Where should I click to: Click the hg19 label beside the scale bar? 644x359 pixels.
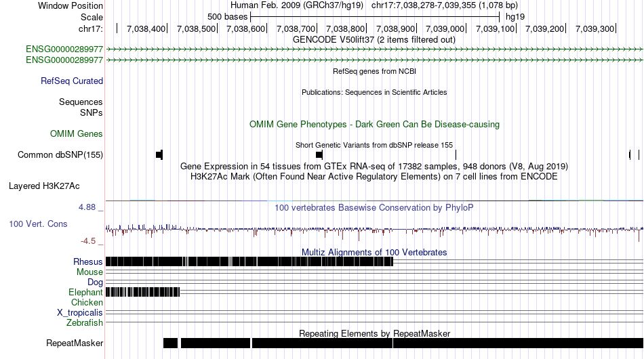pos(515,17)
